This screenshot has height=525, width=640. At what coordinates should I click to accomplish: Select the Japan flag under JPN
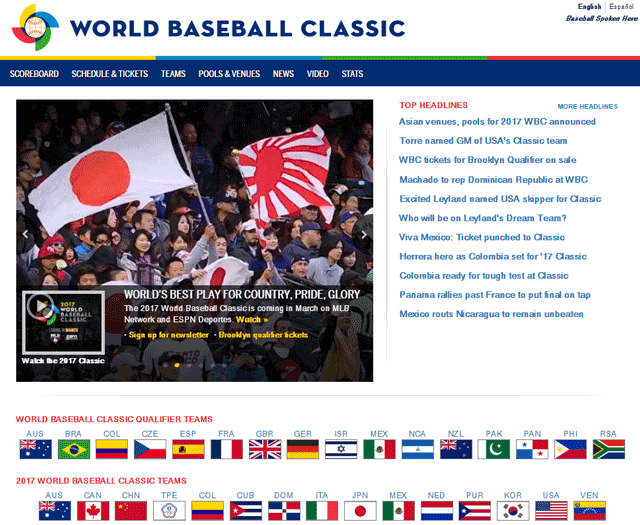point(360,511)
